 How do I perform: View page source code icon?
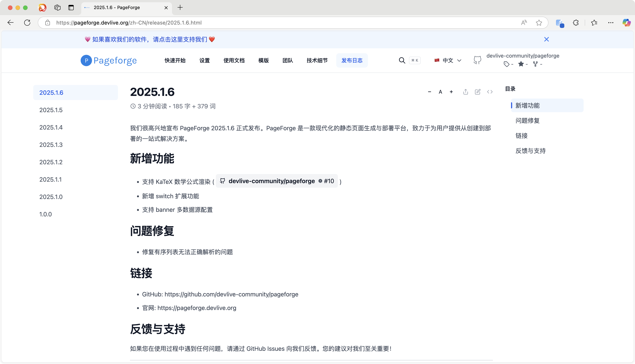tap(490, 92)
